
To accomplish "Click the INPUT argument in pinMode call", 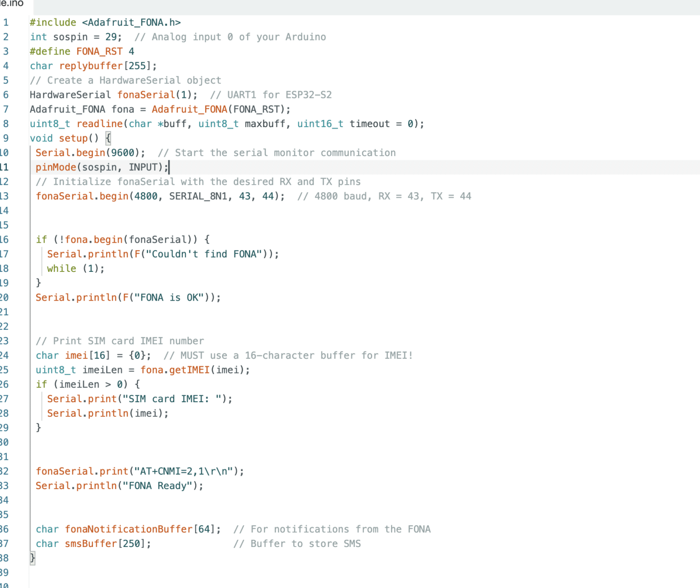I will tap(143, 168).
